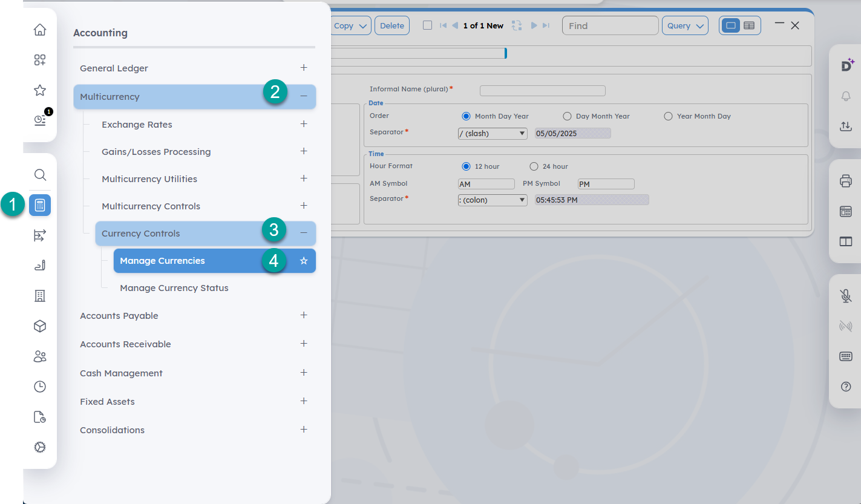The width and height of the screenshot is (861, 504).
Task: Expand the General Ledger section
Action: tap(304, 68)
